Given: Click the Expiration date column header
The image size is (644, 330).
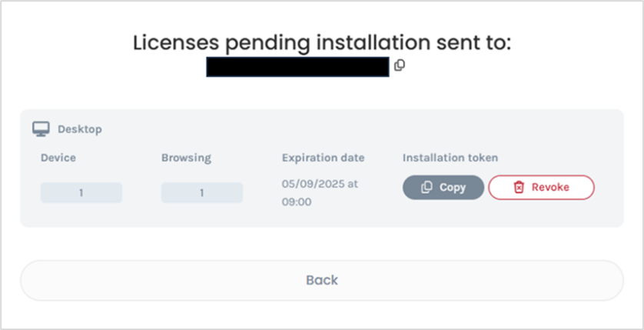Looking at the screenshot, I should tap(323, 158).
